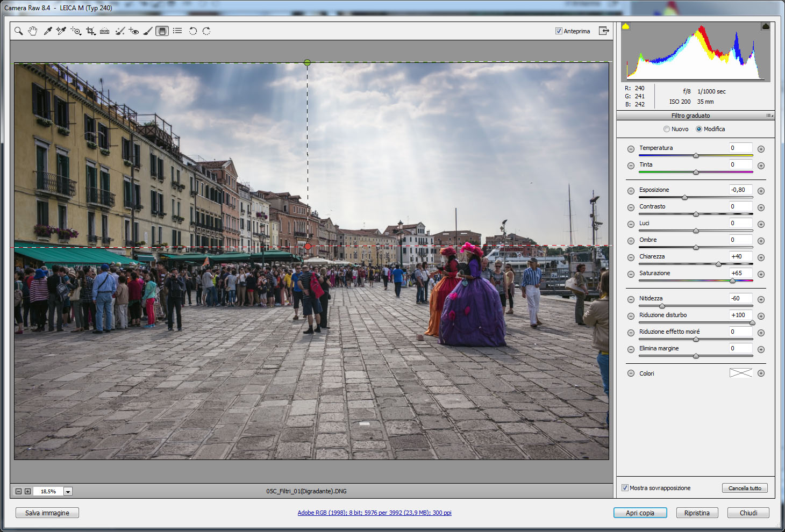Viewport: 785px width, 532px height.
Task: Open the Filtro graduato panel menu
Action: point(770,116)
